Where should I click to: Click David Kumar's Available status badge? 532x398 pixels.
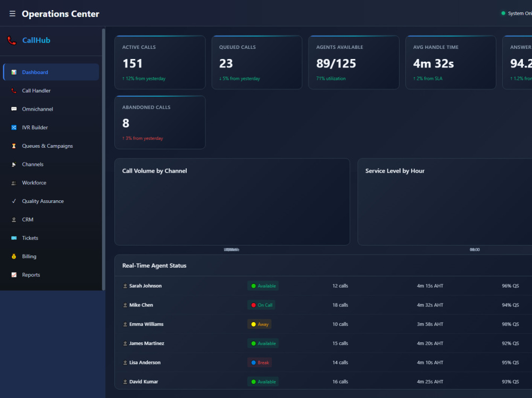click(263, 382)
